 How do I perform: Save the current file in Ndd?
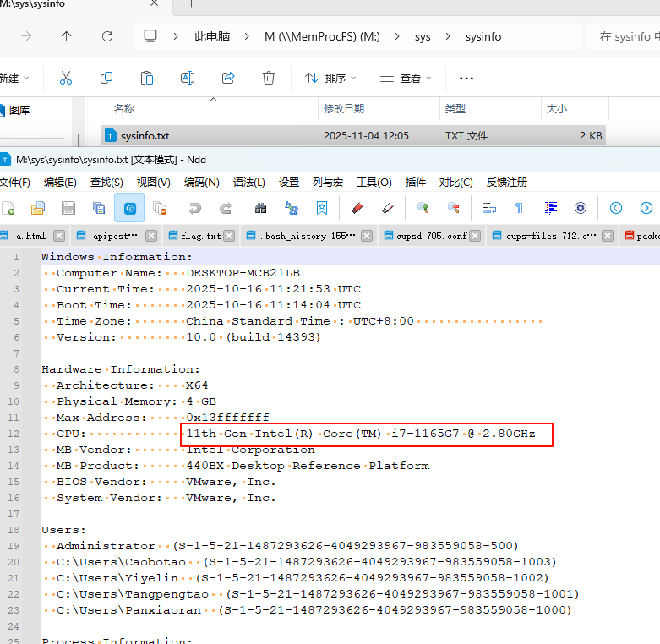click(x=68, y=208)
